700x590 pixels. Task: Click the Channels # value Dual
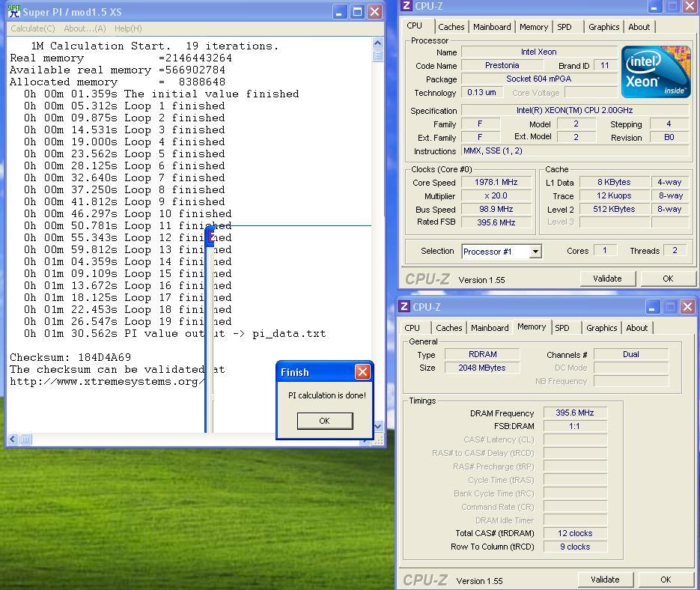point(631,354)
